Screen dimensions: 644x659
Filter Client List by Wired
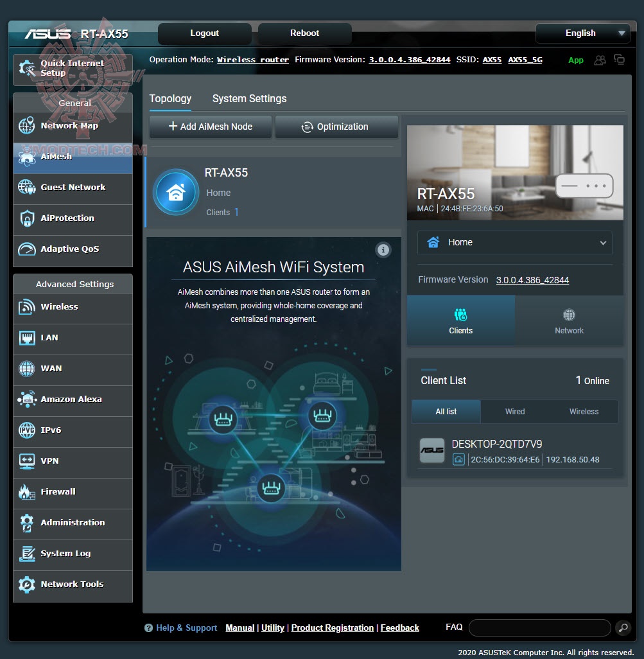point(515,412)
